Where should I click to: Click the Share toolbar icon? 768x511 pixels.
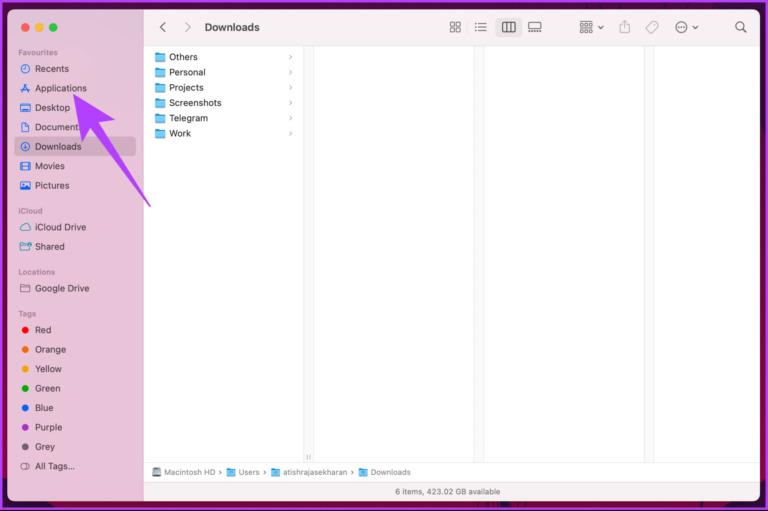tap(624, 27)
